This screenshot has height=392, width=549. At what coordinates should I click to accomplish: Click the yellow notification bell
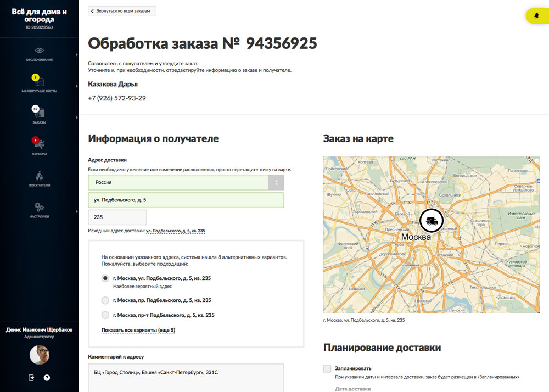[x=536, y=16]
